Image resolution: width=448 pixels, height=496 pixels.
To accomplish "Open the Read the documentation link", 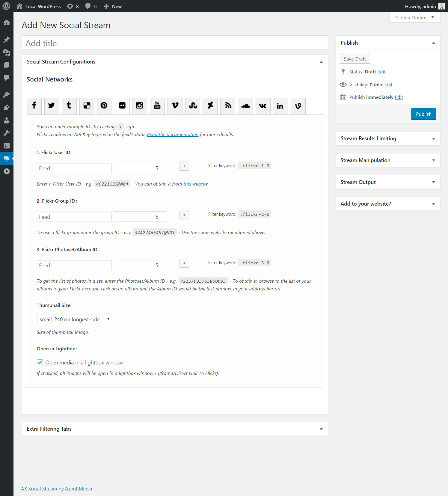I will click(173, 134).
